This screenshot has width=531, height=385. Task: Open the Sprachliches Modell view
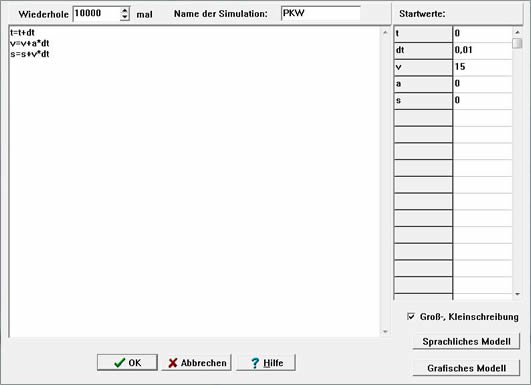(466, 341)
